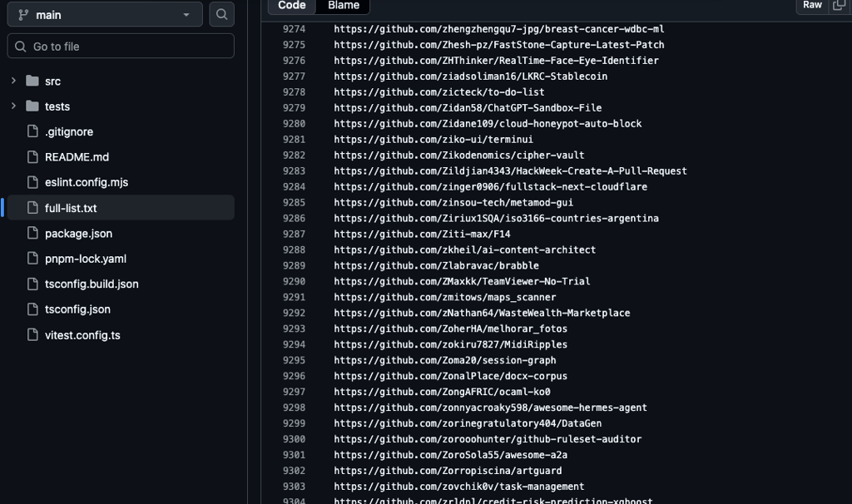Click the fullstack-next-cloudflare URL line

491,186
